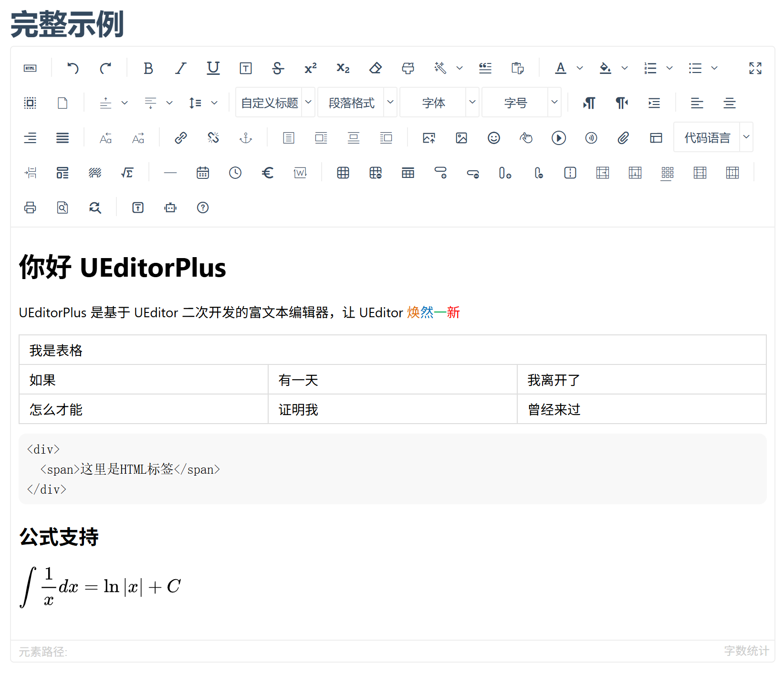The width and height of the screenshot is (784, 675).
Task: Click the indent icon
Action: pos(654,103)
